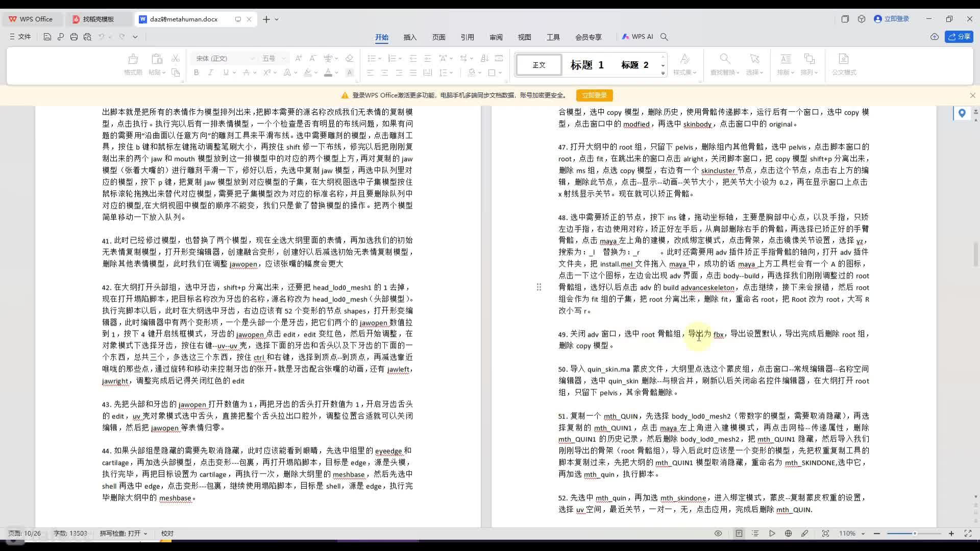Click the Share (分享) button

pyautogui.click(x=959, y=37)
